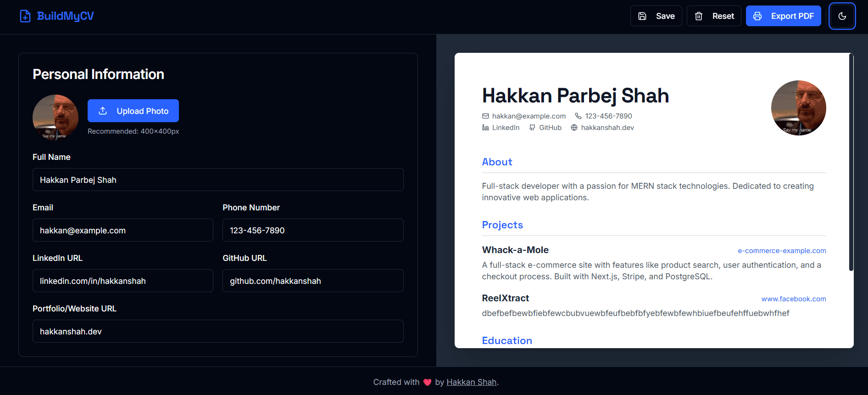Click the Save button
868x395 pixels.
click(656, 16)
